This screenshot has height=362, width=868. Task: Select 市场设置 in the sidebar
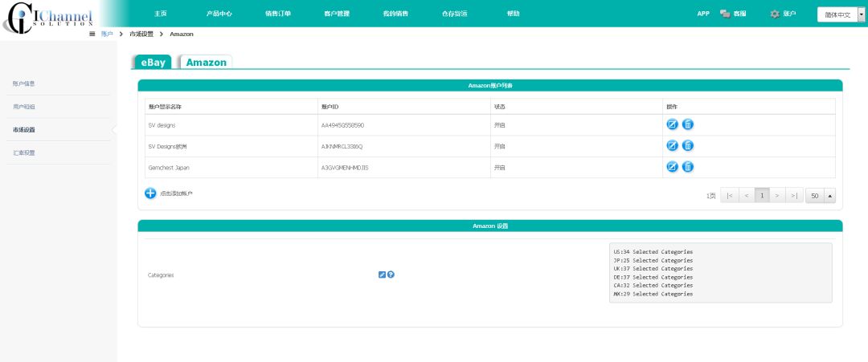[24, 130]
